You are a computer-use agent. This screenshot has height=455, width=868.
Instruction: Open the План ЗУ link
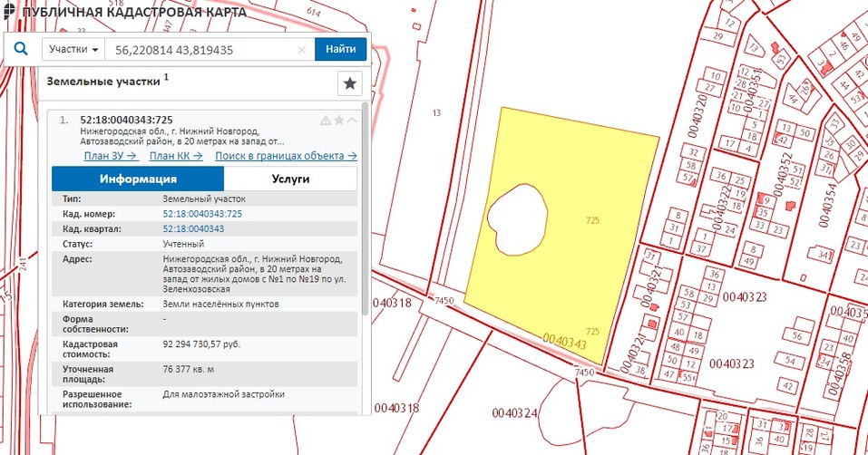click(x=110, y=155)
